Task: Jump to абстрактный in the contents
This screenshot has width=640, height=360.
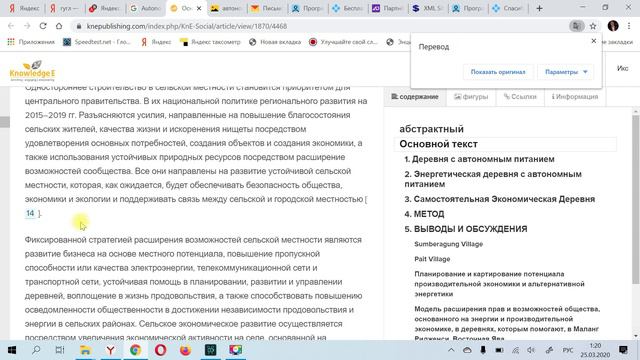Action: 431,129
